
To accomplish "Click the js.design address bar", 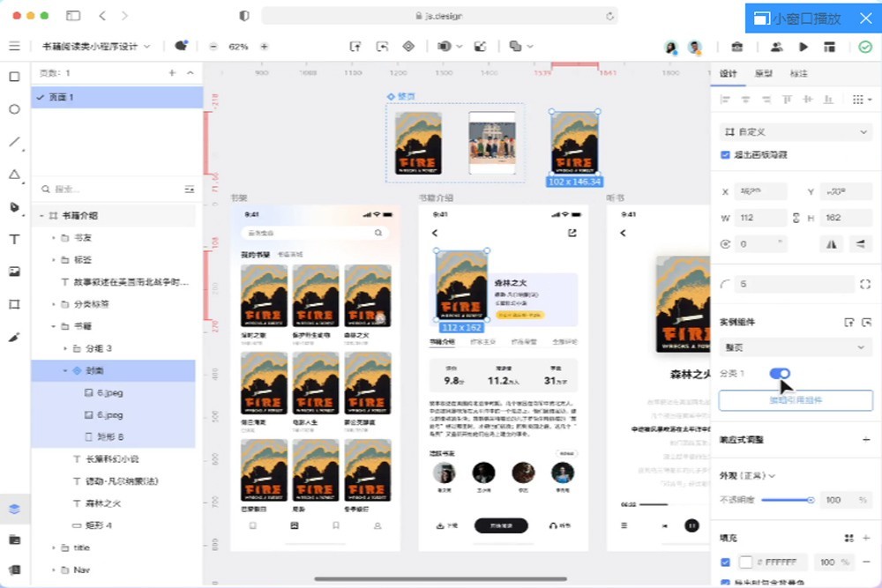I will coord(439,16).
